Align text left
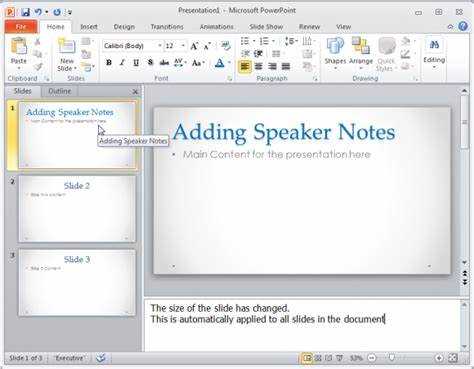This screenshot has width=474, height=369. click(245, 66)
